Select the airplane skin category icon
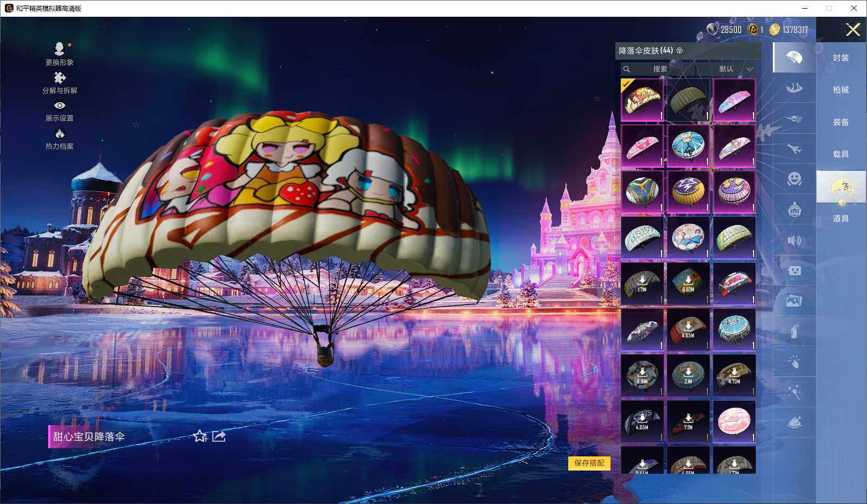The width and height of the screenshot is (867, 504). point(794,149)
